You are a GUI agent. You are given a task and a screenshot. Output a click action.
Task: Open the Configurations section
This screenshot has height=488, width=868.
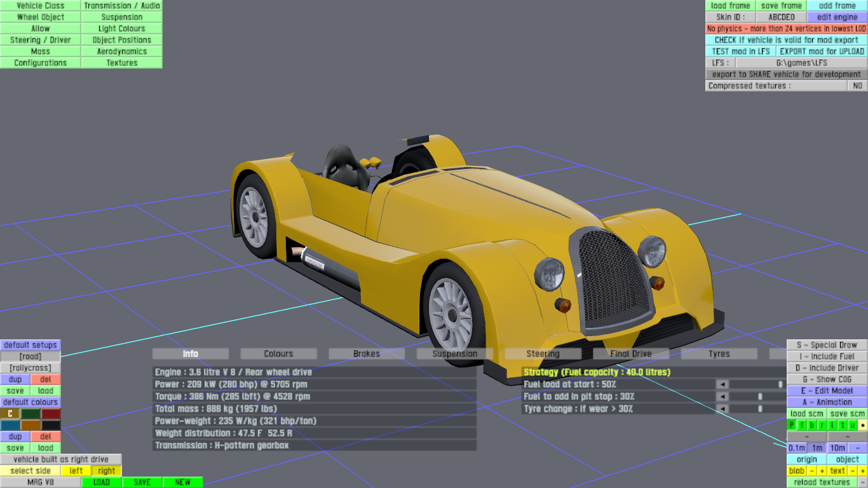(x=41, y=63)
